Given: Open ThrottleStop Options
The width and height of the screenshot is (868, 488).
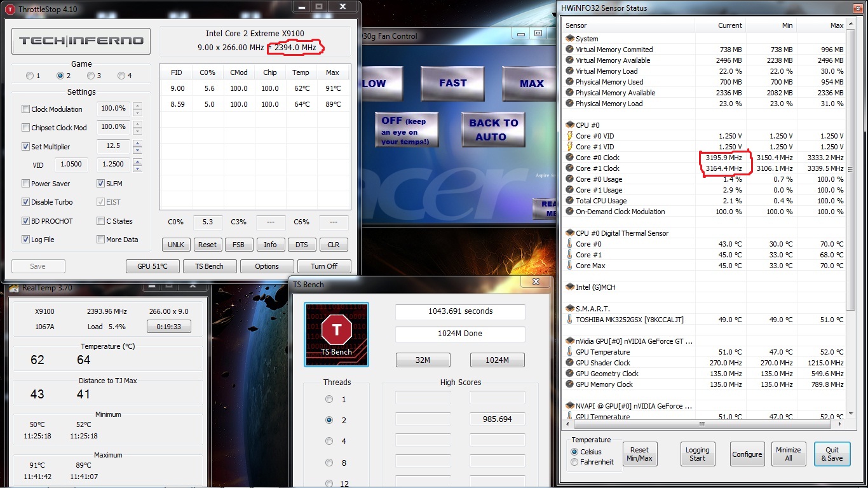Looking at the screenshot, I should click(x=267, y=266).
